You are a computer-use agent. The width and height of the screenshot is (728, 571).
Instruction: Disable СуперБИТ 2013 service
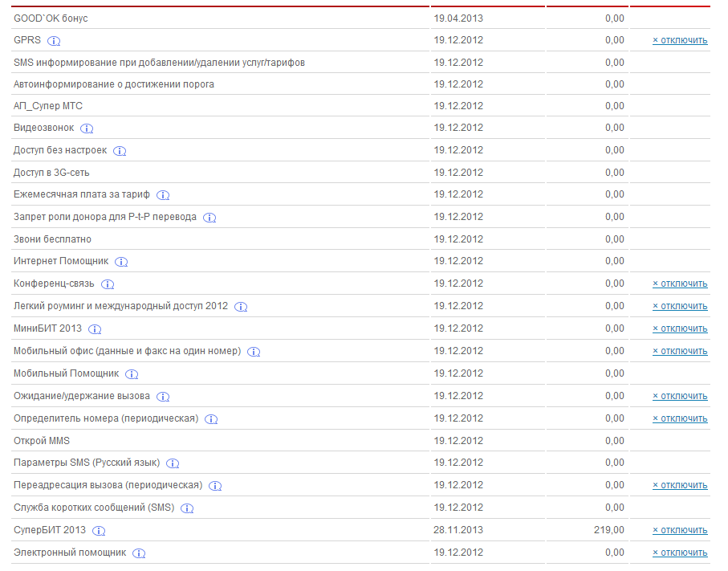pyautogui.click(x=680, y=530)
